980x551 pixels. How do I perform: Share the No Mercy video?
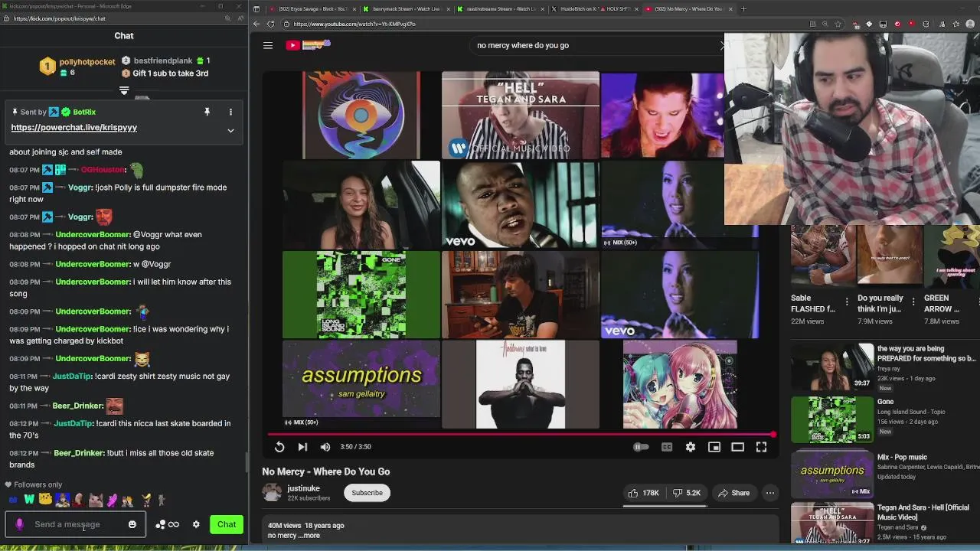pyautogui.click(x=733, y=493)
